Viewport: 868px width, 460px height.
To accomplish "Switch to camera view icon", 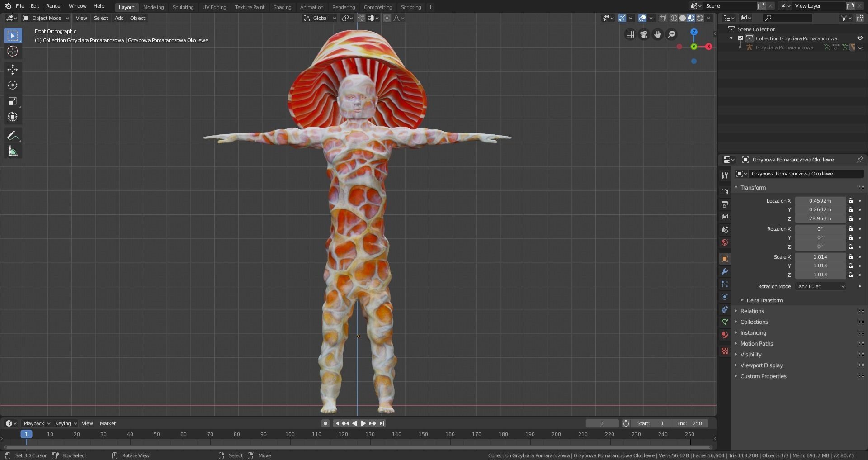I will point(644,34).
